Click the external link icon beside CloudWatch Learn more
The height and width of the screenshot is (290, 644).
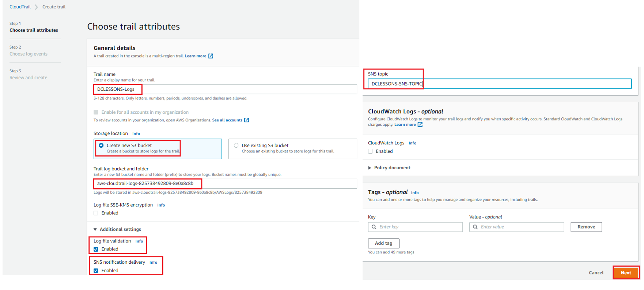tap(420, 125)
